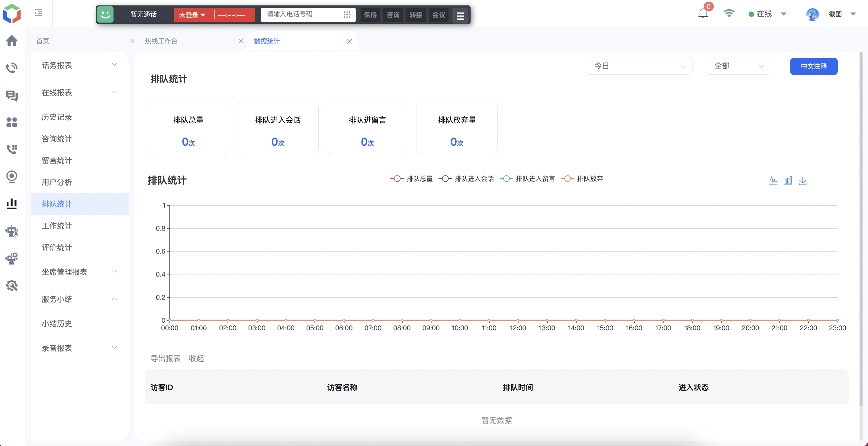Click the green smiley face softphone icon
Viewport: 868px width, 446px height.
click(105, 15)
